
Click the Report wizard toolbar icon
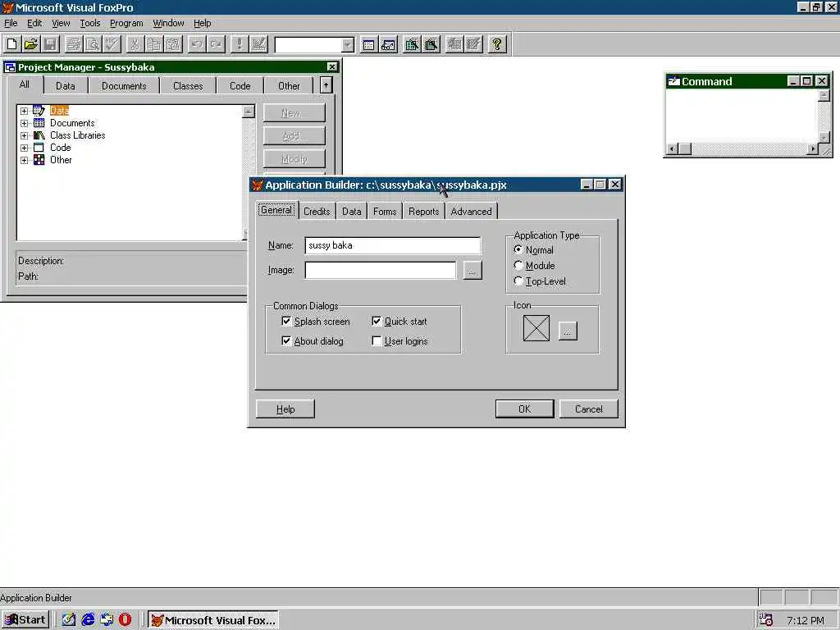[431, 44]
